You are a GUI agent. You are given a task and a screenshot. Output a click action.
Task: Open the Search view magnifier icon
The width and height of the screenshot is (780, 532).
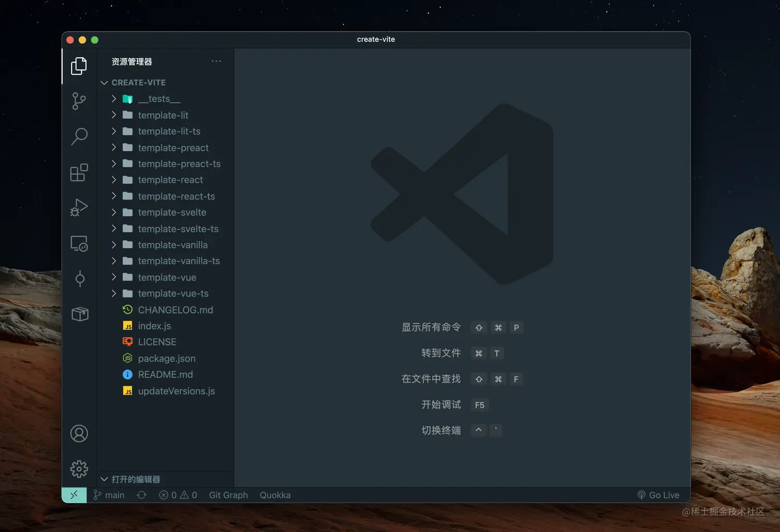[x=79, y=137]
